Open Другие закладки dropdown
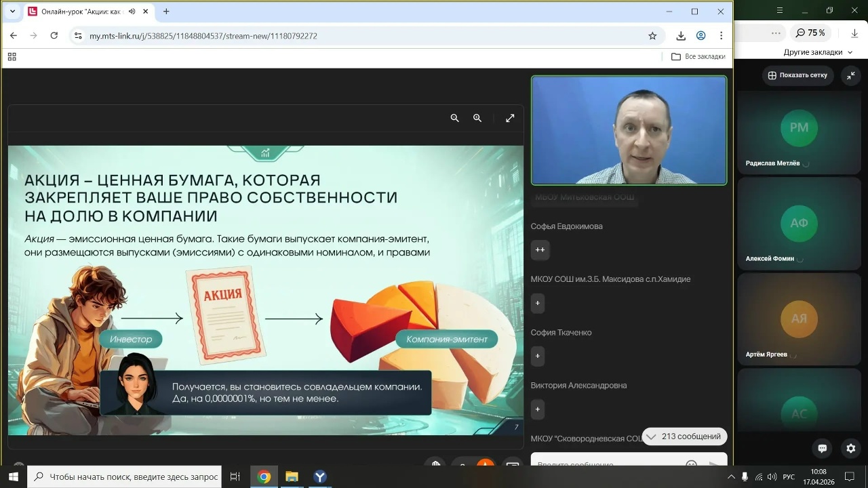 [817, 52]
